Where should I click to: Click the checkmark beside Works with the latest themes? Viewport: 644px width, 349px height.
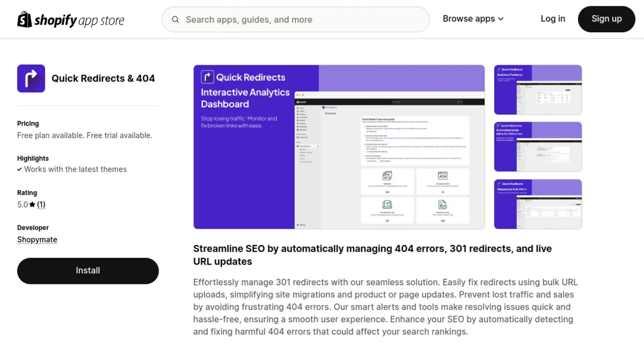pos(20,169)
